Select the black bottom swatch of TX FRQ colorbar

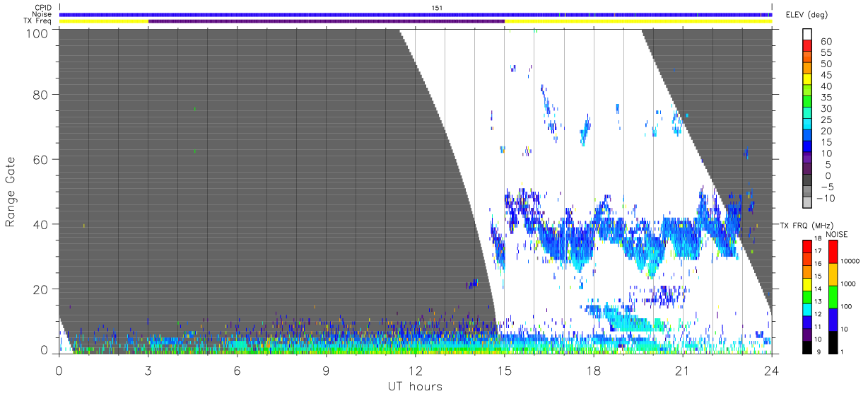click(807, 348)
